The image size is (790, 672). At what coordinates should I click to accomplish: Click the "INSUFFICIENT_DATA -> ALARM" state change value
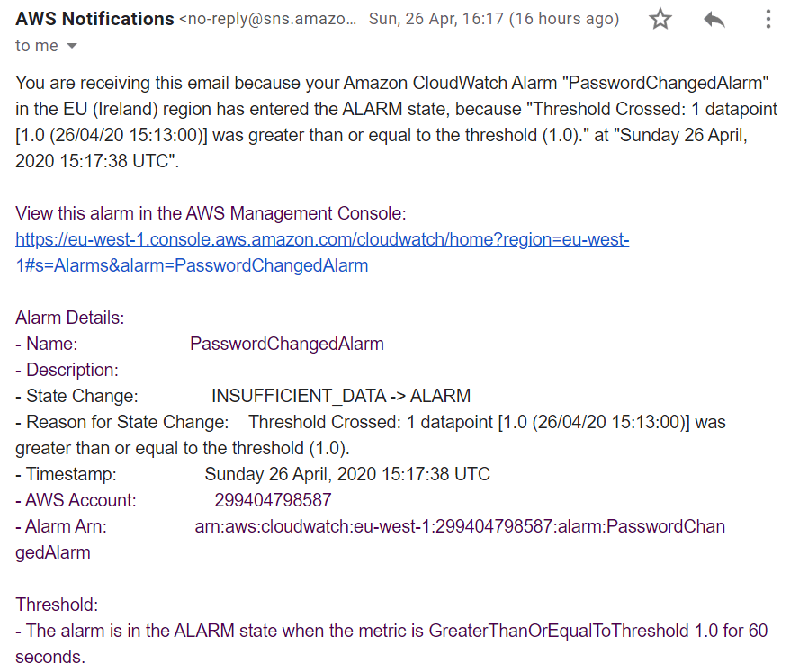[x=341, y=396]
